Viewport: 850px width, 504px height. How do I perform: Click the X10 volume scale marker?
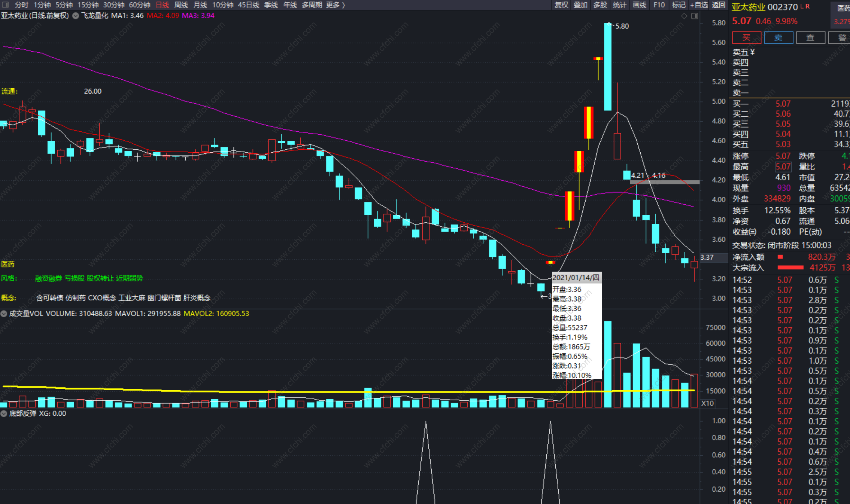click(707, 403)
